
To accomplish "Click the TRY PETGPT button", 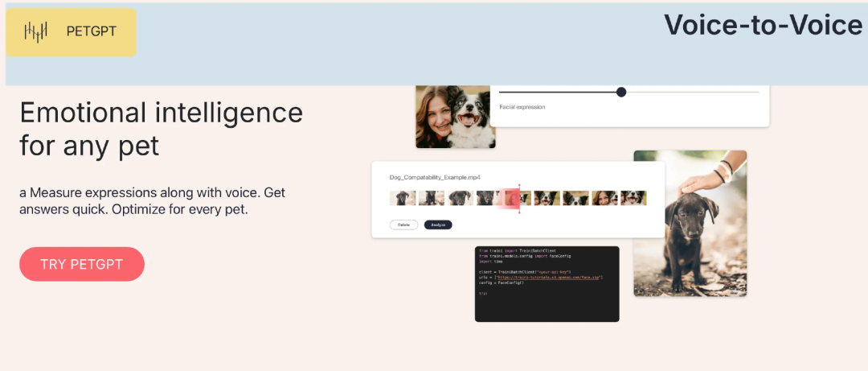I will coord(82,264).
